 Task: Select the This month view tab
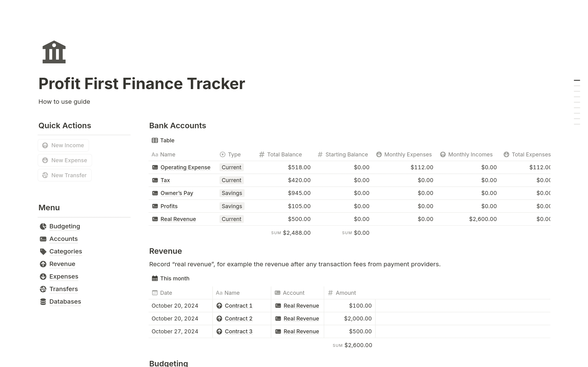171,279
